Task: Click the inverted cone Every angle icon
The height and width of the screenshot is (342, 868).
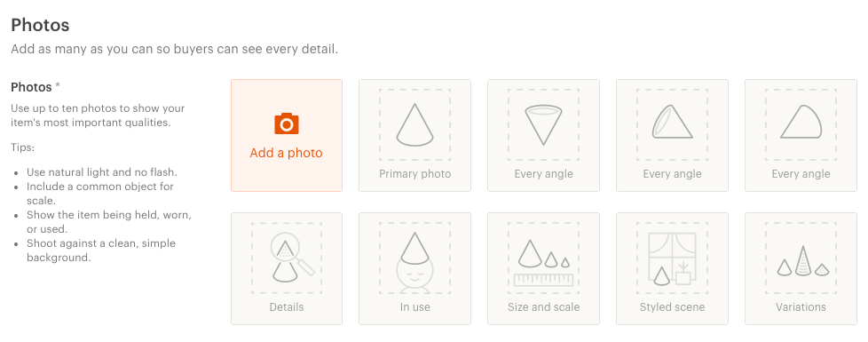Action: [x=543, y=125]
